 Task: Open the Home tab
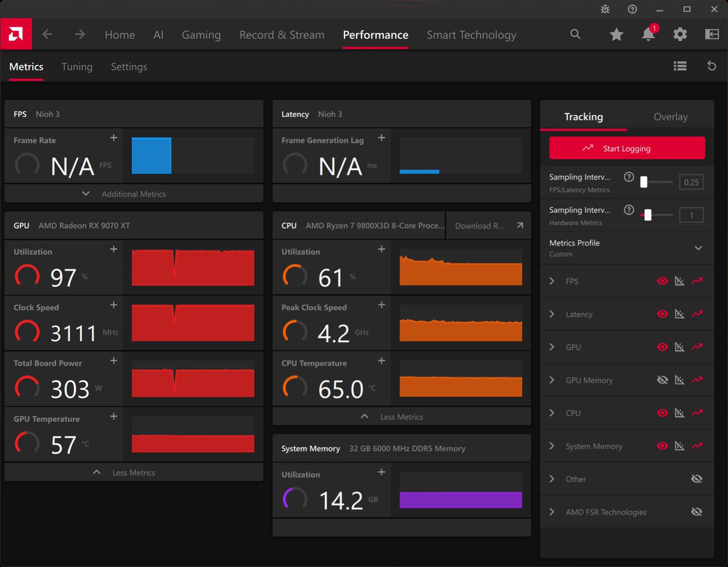click(x=120, y=35)
